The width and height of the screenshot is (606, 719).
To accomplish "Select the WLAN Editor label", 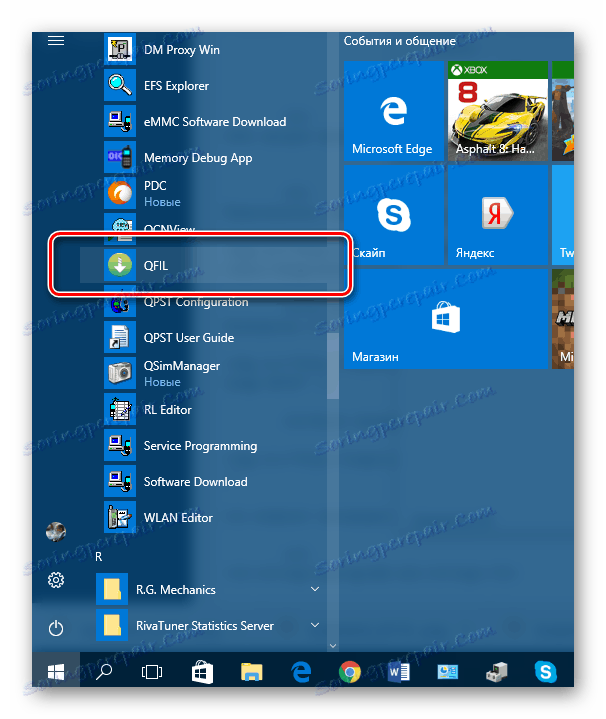I will tap(178, 518).
